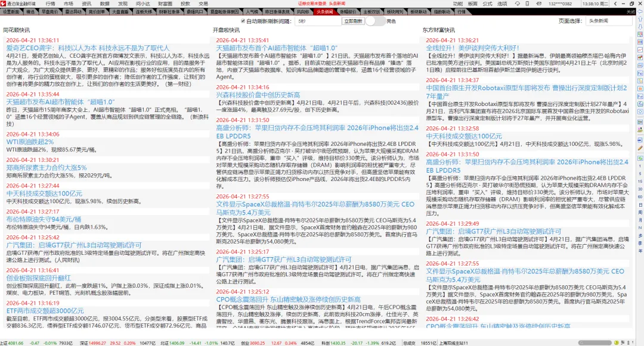The height and width of the screenshot is (346, 644).
Task: Switch to the 昨日涨停表现 tab
Action: (x=277, y=12)
